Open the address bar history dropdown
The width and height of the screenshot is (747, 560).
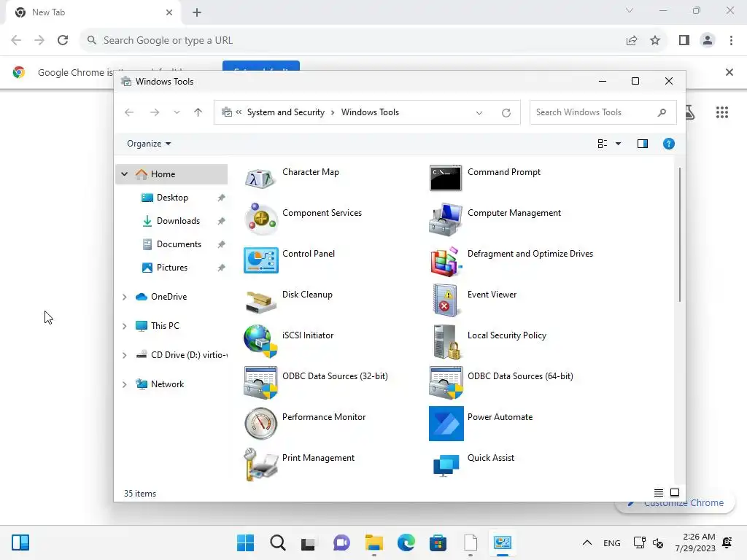(x=479, y=112)
